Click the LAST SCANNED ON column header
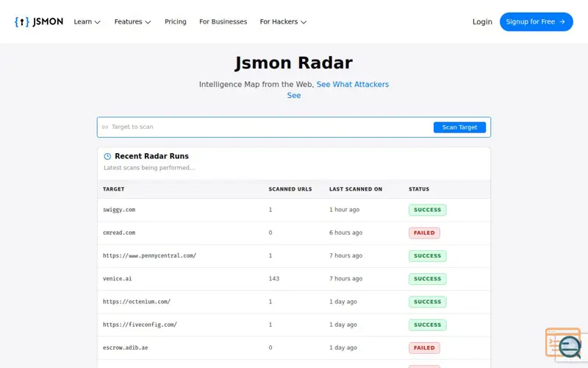This screenshot has width=588, height=368. click(356, 189)
